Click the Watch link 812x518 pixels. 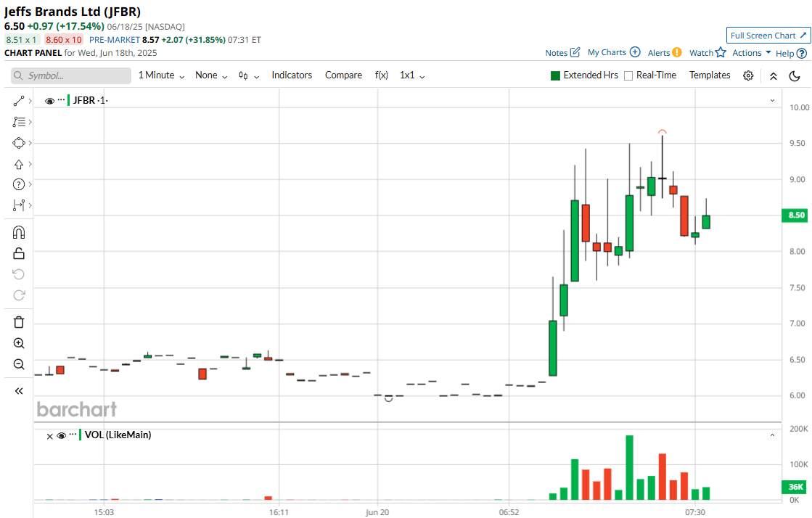tap(701, 53)
